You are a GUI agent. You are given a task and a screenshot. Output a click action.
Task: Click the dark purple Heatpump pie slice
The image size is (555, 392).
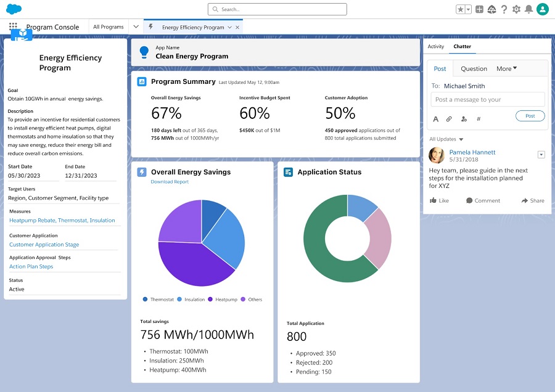tap(192, 262)
